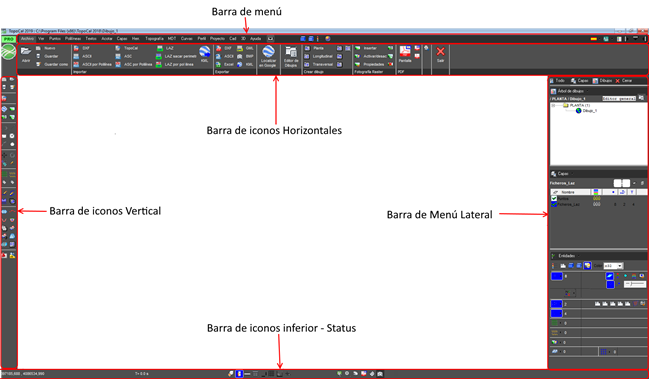Viewport: 649px width, 379px height.
Task: Click the TopoCal round logo
Action: (8, 53)
